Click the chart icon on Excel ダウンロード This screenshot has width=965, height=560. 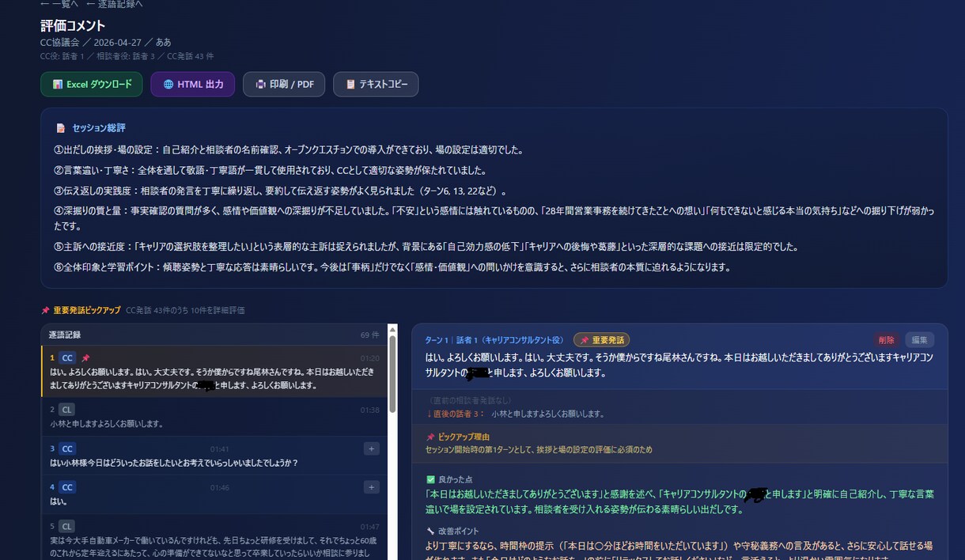[x=58, y=84]
